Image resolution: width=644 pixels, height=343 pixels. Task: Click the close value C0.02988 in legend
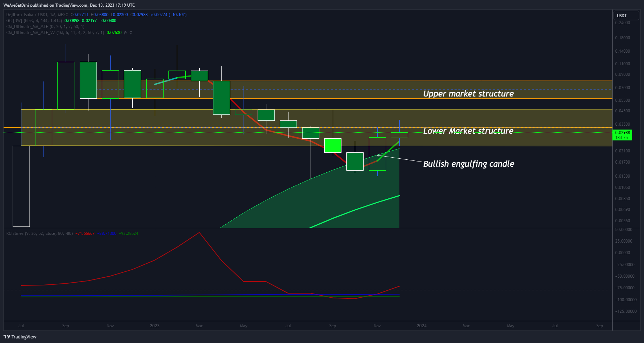click(139, 15)
